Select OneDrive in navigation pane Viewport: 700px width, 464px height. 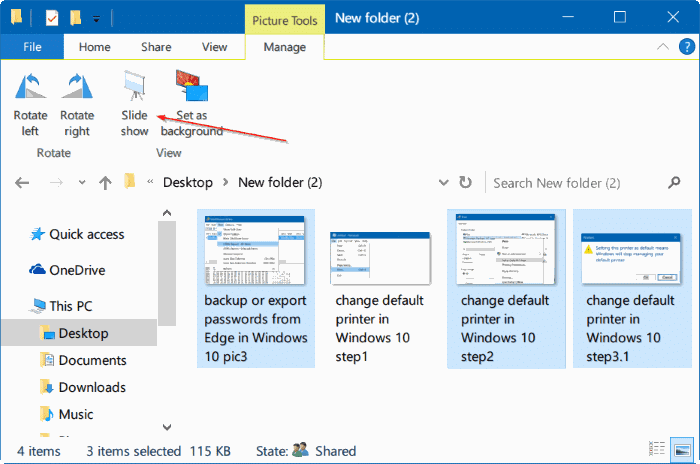[78, 270]
